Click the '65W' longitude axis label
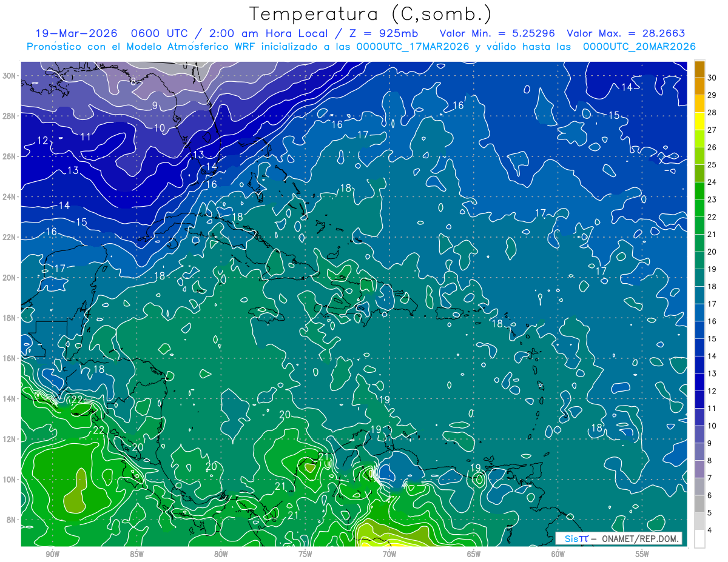The height and width of the screenshot is (562, 728). click(474, 554)
